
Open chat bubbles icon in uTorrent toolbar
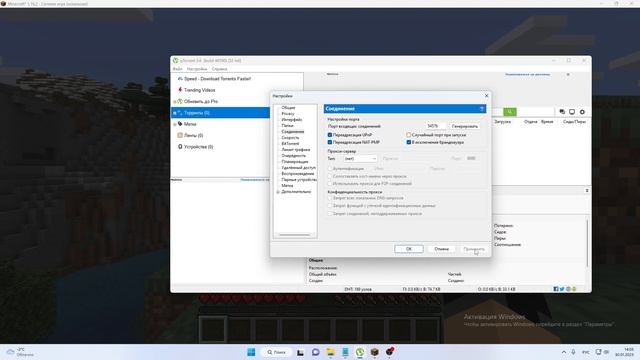point(562,112)
